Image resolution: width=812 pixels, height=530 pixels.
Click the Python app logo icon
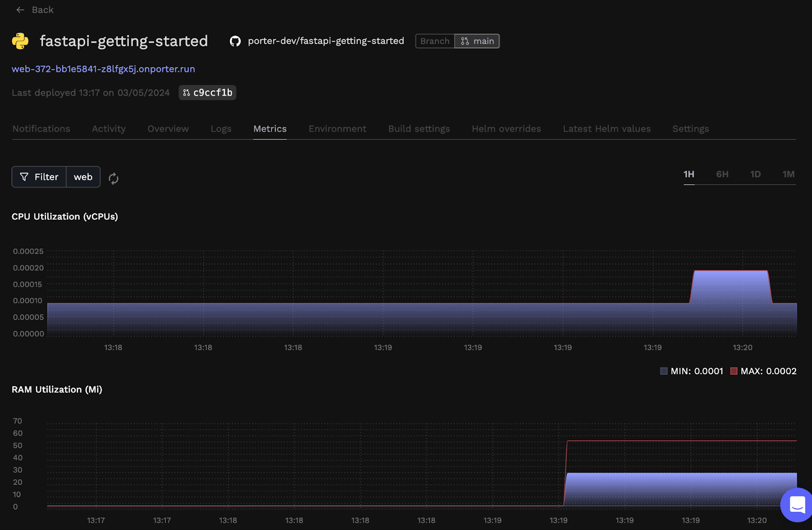click(20, 41)
